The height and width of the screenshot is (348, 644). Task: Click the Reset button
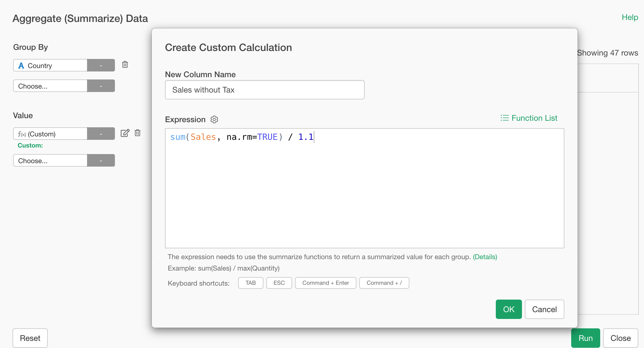coord(30,338)
